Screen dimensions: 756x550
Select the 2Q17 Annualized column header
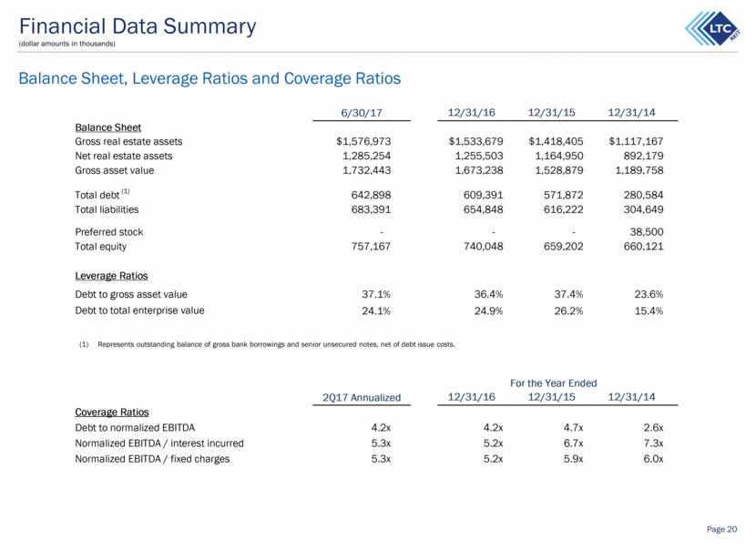pos(362,398)
